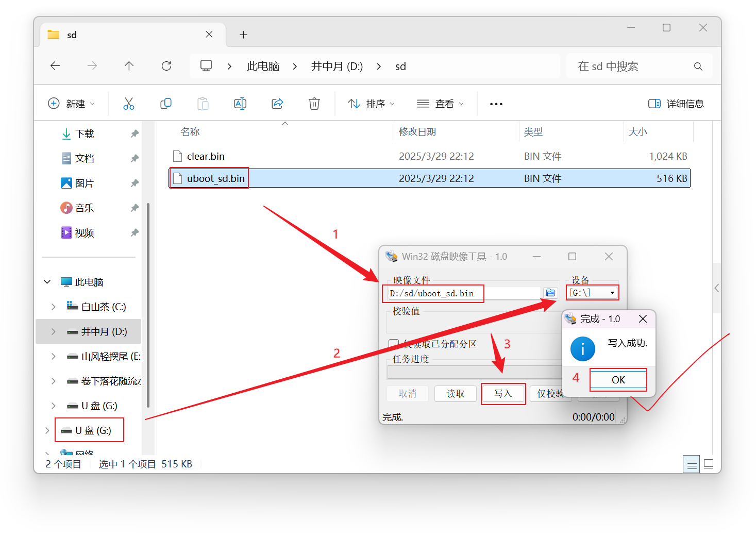
Task: Click the Paste icon in the toolbar
Action: 203,103
